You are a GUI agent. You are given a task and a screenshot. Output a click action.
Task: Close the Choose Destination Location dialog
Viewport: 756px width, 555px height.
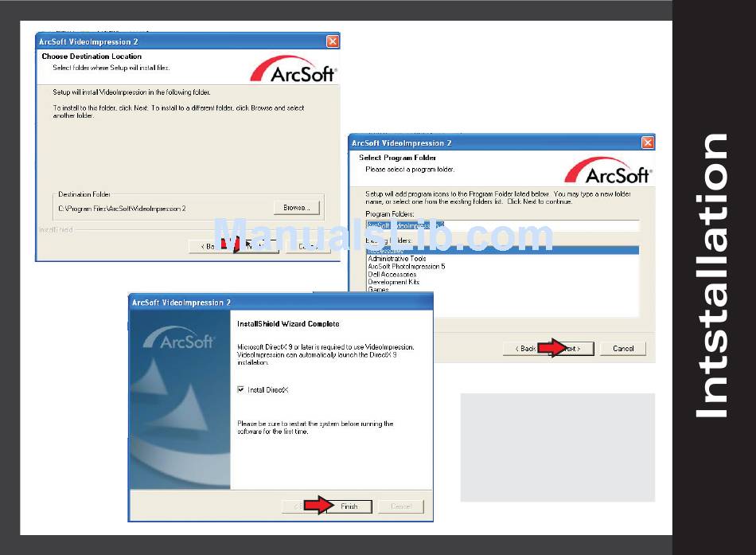(333, 41)
